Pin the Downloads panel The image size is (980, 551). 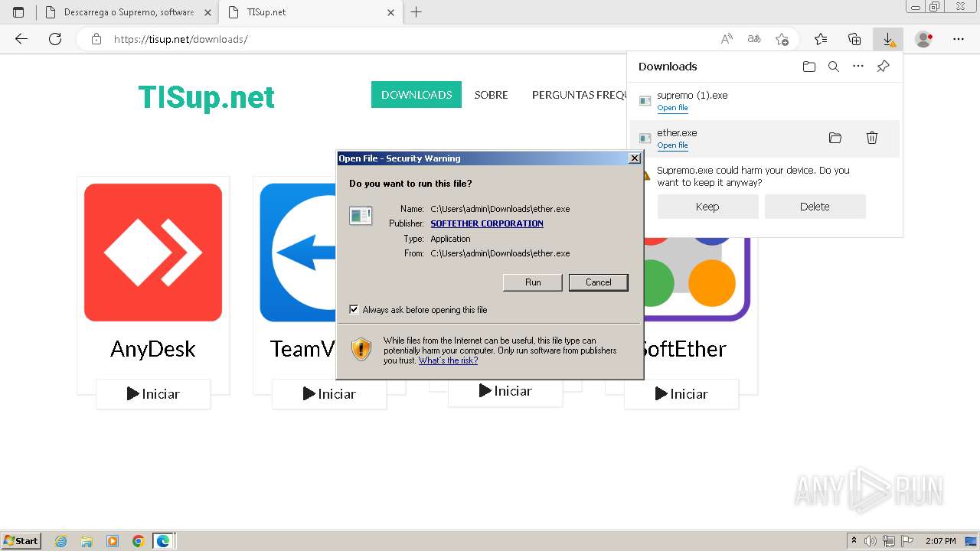(883, 67)
